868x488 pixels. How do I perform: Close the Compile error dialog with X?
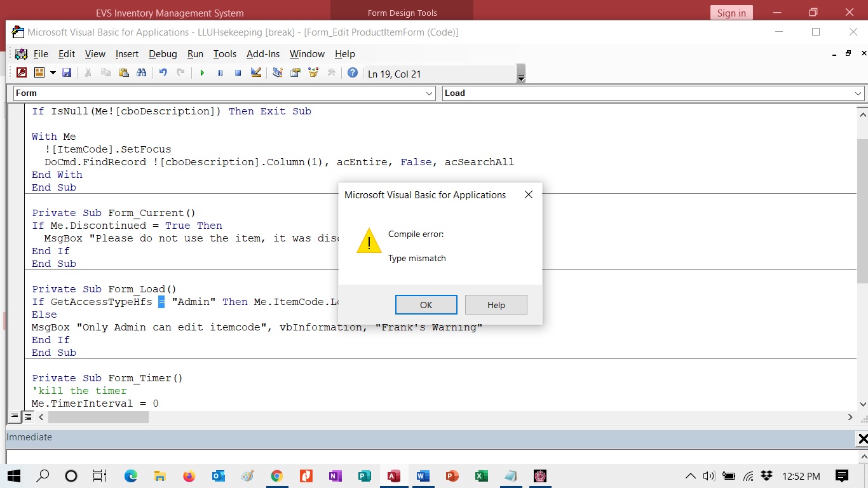coord(528,194)
